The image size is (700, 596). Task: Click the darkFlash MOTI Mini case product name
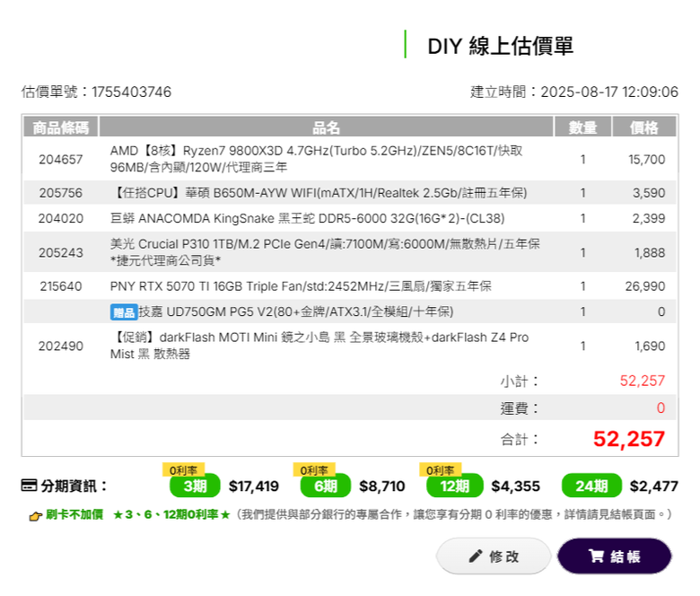[319, 346]
